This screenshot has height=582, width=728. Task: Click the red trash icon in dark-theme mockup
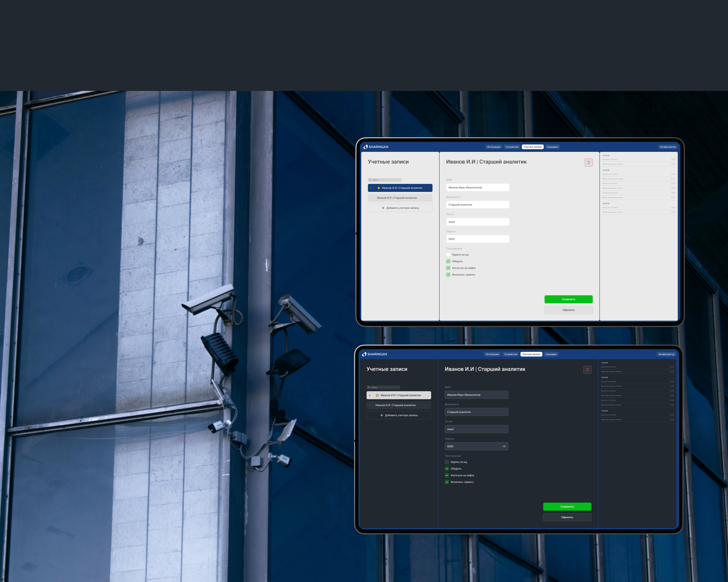[x=587, y=370]
